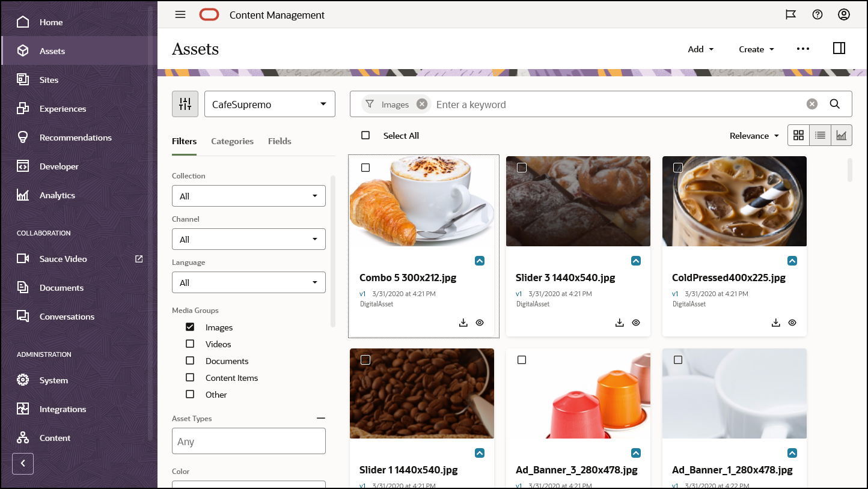
Task: Switch to the Categories tab
Action: 232,141
